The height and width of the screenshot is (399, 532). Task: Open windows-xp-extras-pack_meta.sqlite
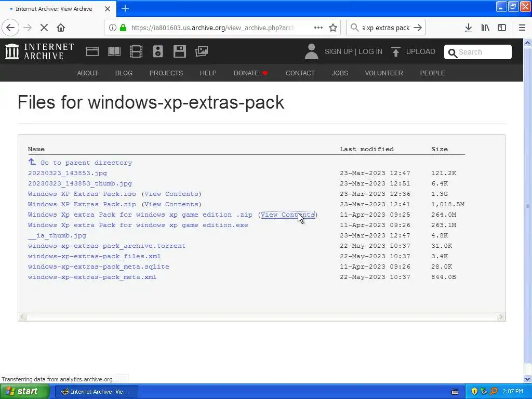(98, 267)
